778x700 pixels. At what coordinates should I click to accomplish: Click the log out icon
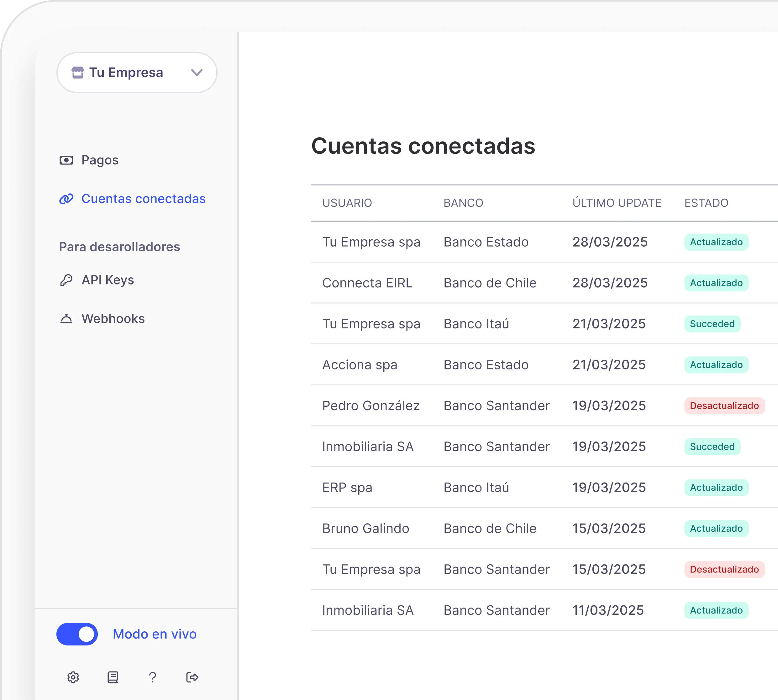coord(192,678)
